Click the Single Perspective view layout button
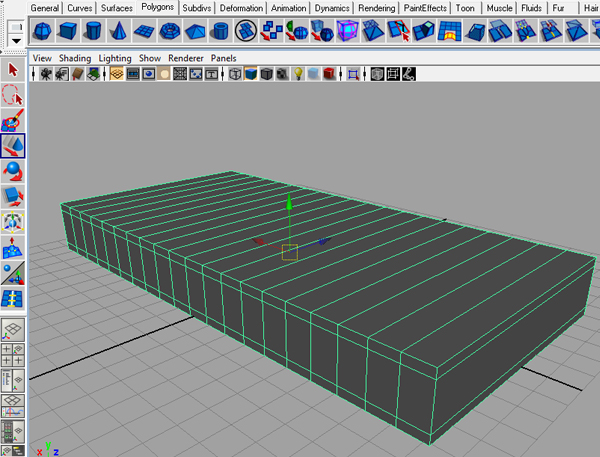 (14, 332)
